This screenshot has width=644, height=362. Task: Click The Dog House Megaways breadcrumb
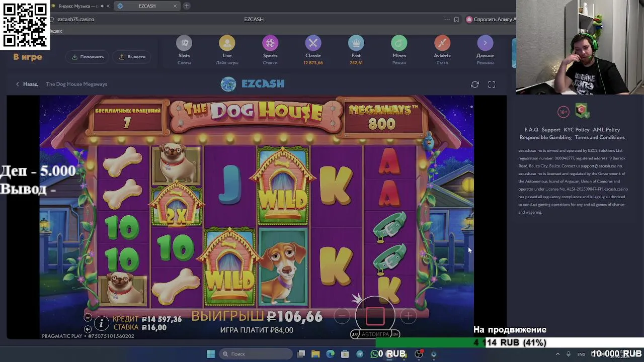click(76, 84)
